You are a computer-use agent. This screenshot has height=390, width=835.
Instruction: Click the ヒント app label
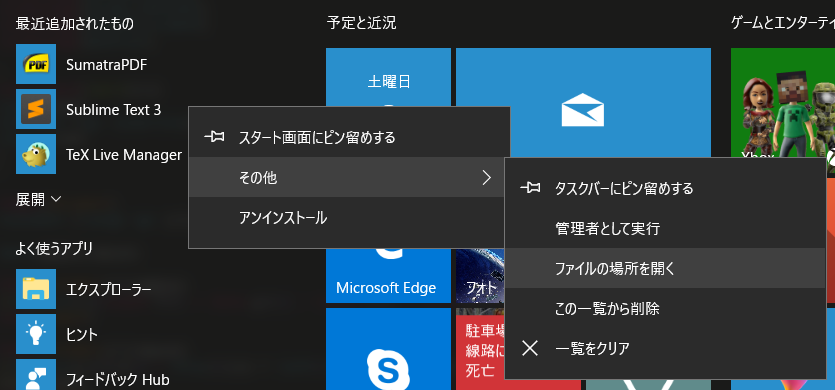(x=82, y=335)
